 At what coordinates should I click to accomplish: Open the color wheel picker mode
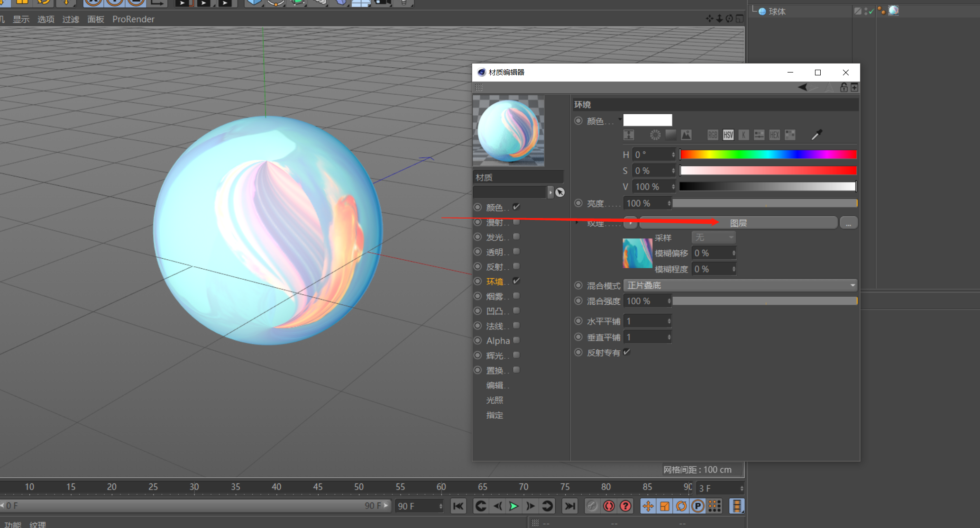pyautogui.click(x=655, y=135)
